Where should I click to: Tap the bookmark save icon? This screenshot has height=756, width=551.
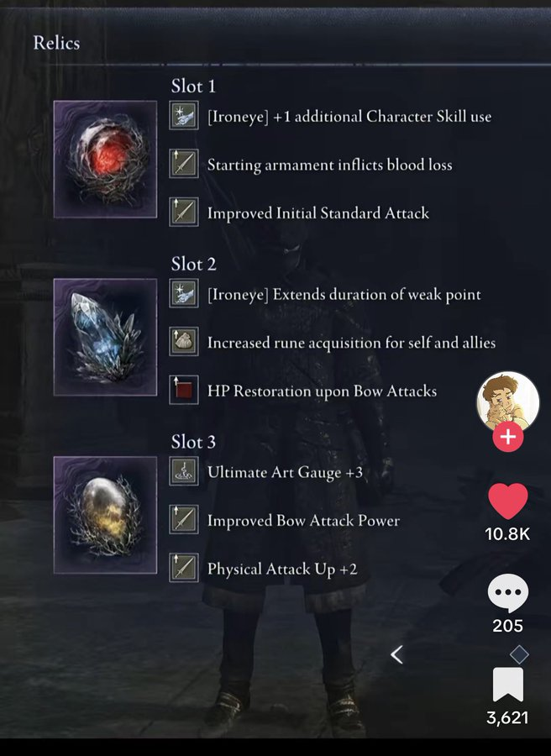click(507, 685)
